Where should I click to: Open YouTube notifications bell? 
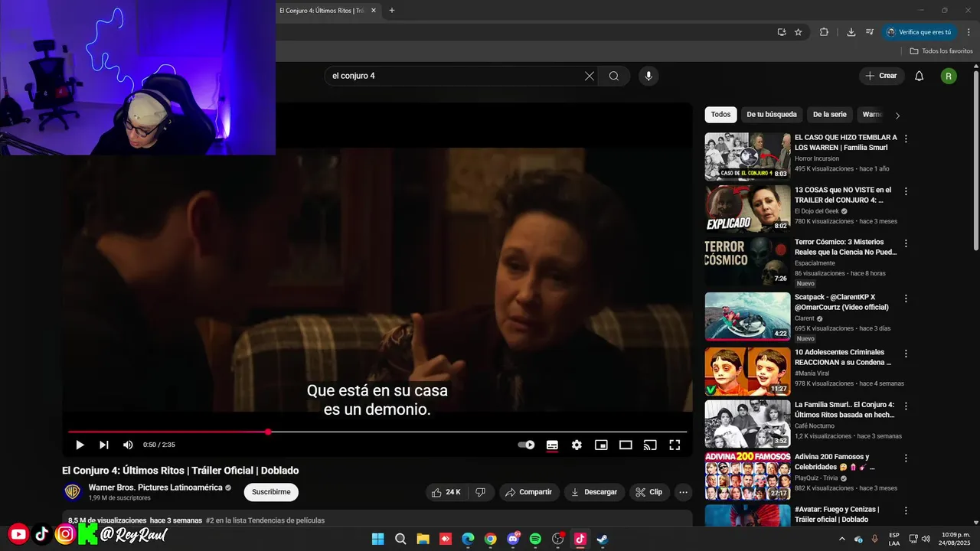920,76
